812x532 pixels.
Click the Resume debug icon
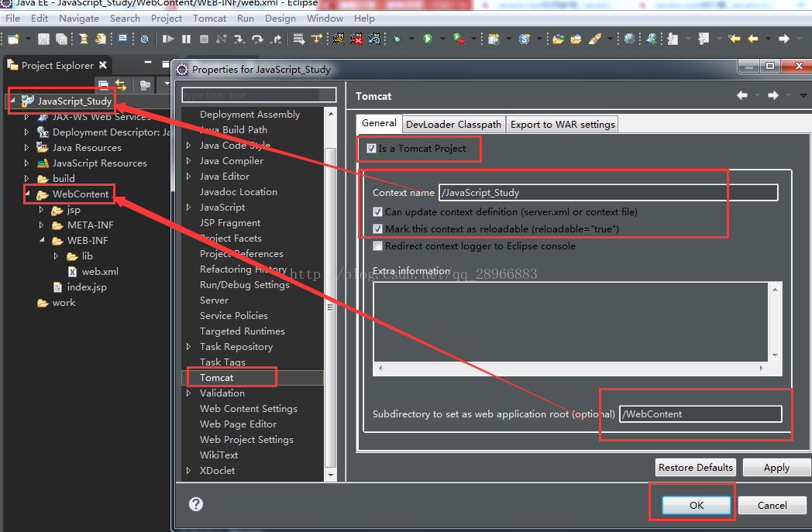coord(168,39)
